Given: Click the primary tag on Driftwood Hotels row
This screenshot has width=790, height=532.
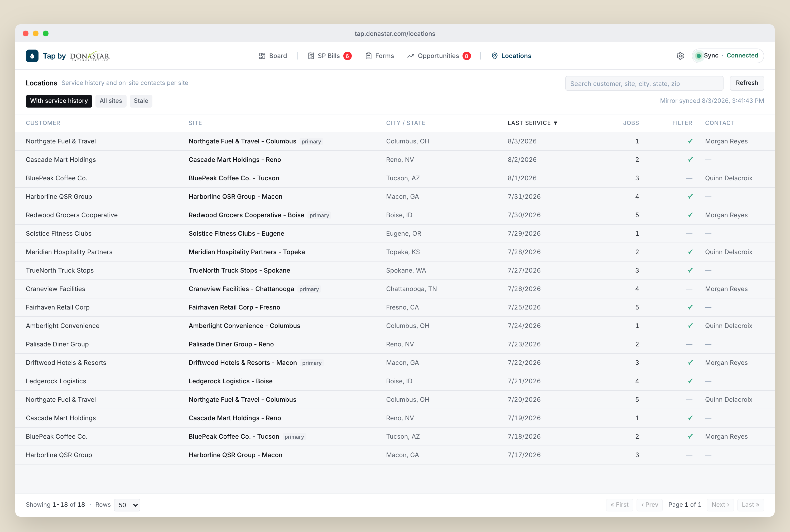Looking at the screenshot, I should pyautogui.click(x=311, y=363).
